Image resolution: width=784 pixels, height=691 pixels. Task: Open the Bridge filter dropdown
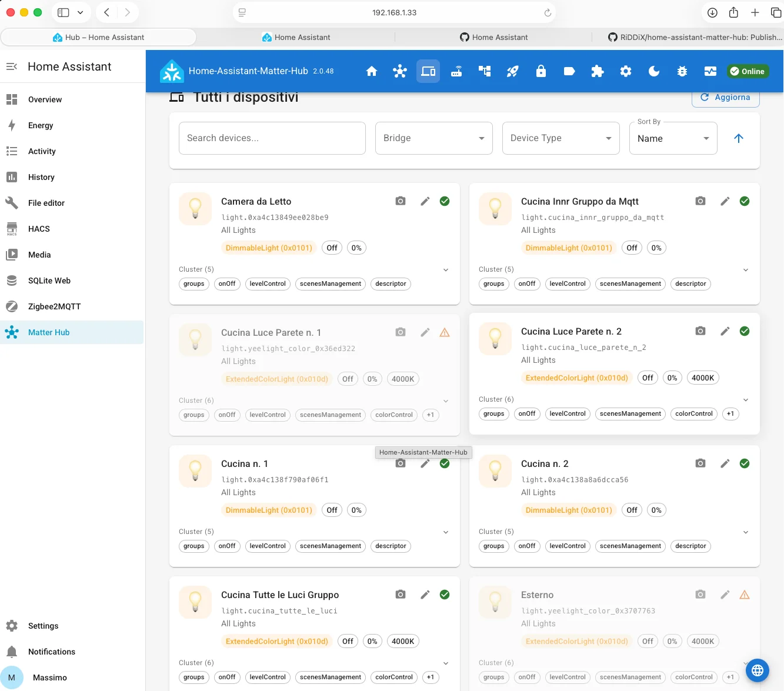(x=434, y=138)
